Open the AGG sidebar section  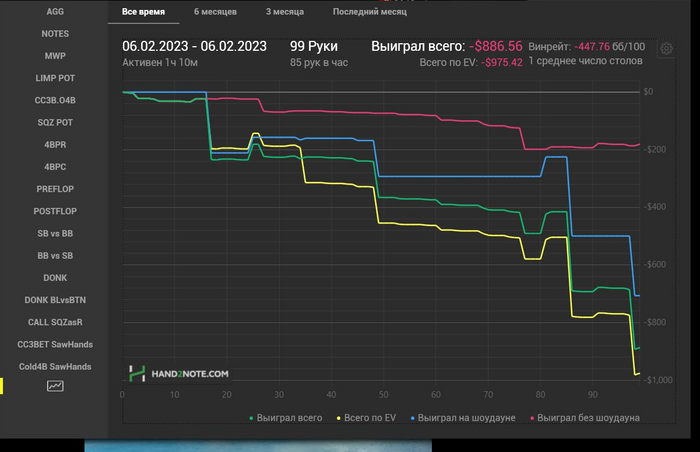tap(55, 12)
